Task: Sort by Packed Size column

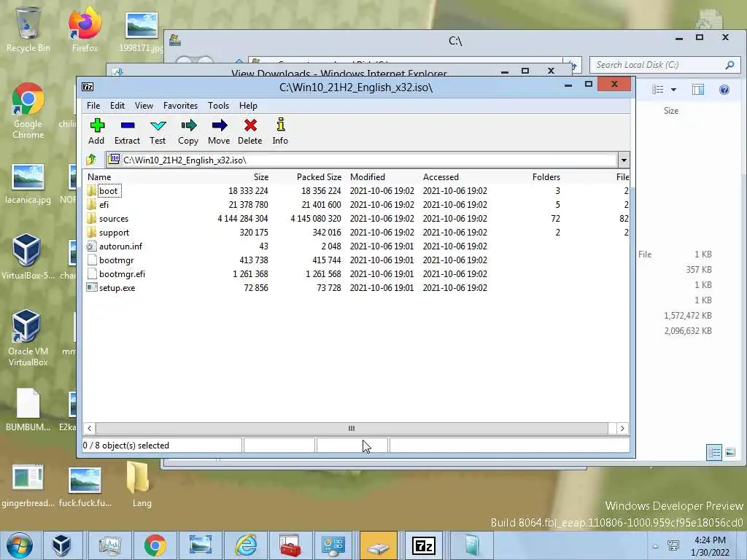Action: point(319,177)
